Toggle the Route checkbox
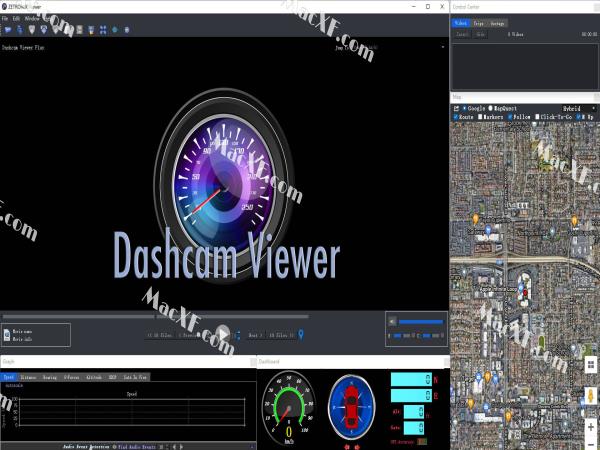This screenshot has height=450, width=600. click(x=456, y=117)
